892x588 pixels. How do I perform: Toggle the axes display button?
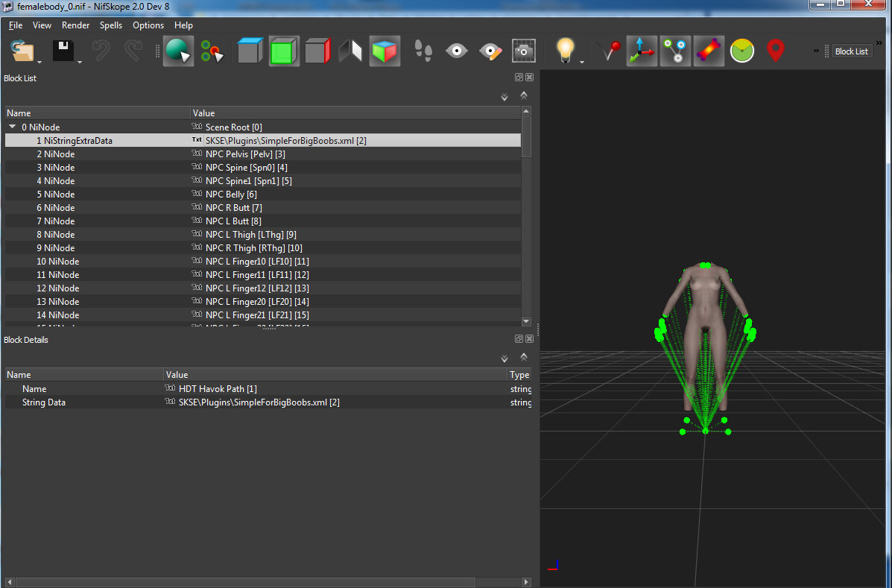641,51
